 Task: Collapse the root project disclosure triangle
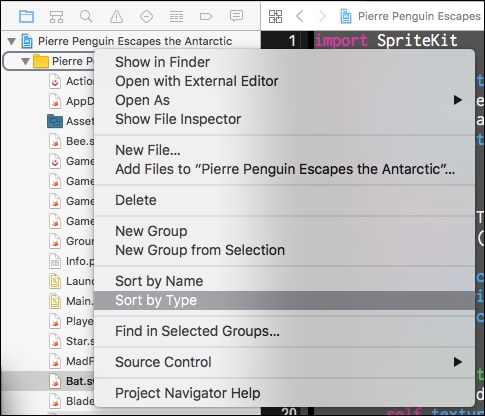click(12, 41)
